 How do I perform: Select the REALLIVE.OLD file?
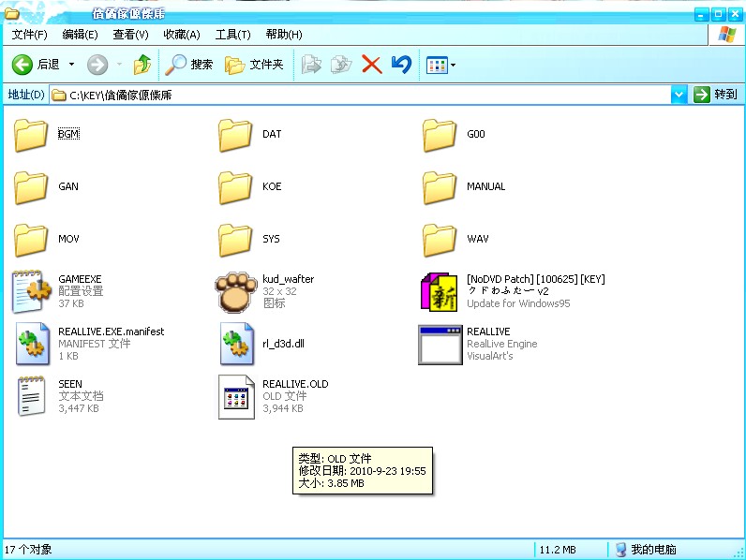236,396
